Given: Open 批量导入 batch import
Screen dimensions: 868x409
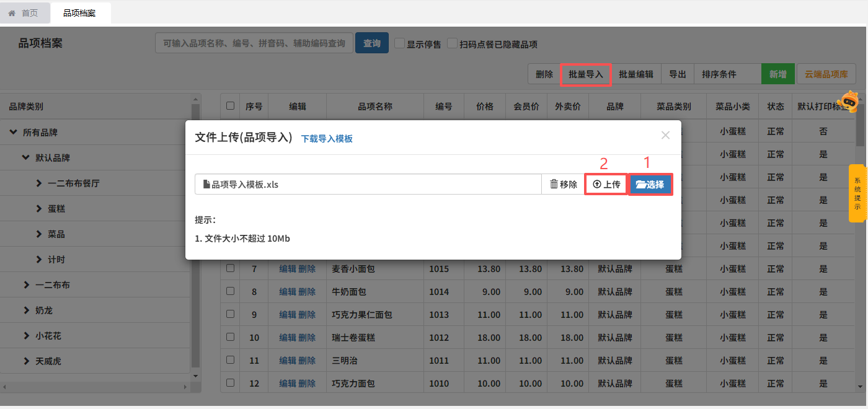Looking at the screenshot, I should [x=586, y=74].
